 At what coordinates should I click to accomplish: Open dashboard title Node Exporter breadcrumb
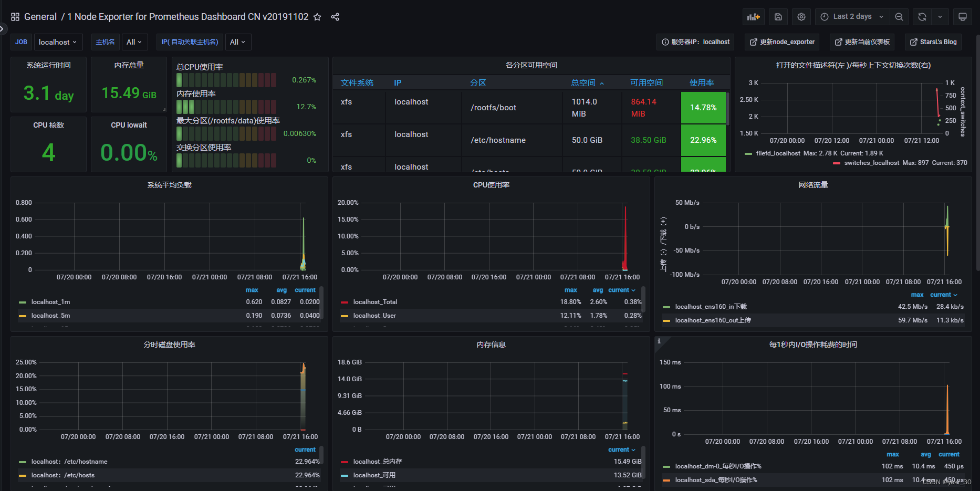pyautogui.click(x=187, y=17)
